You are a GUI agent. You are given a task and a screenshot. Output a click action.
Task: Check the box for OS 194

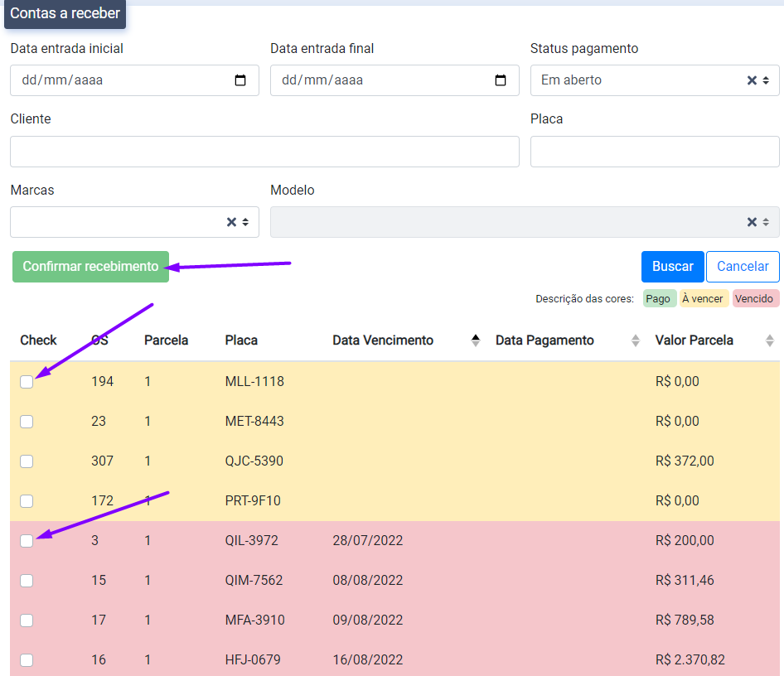(27, 382)
